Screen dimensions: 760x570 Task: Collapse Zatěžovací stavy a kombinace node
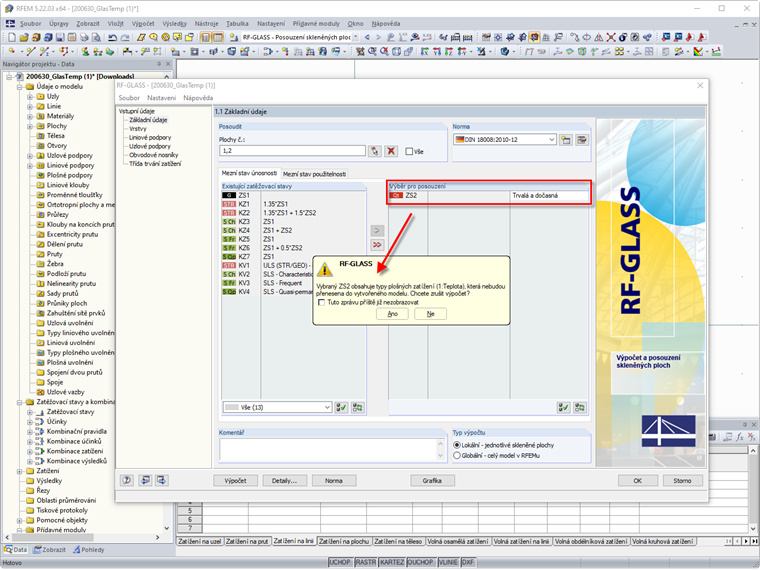pyautogui.click(x=20, y=402)
